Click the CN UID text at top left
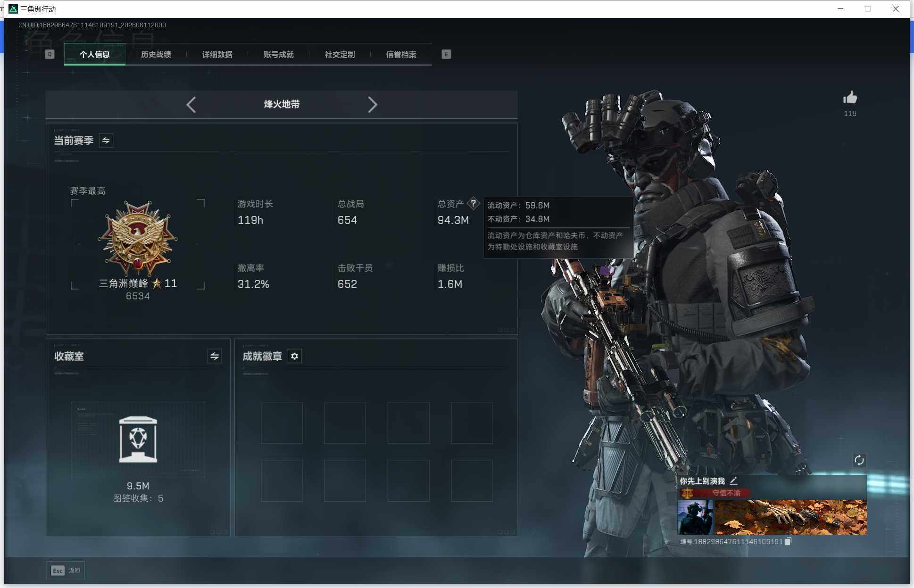914x588 pixels. click(92, 25)
